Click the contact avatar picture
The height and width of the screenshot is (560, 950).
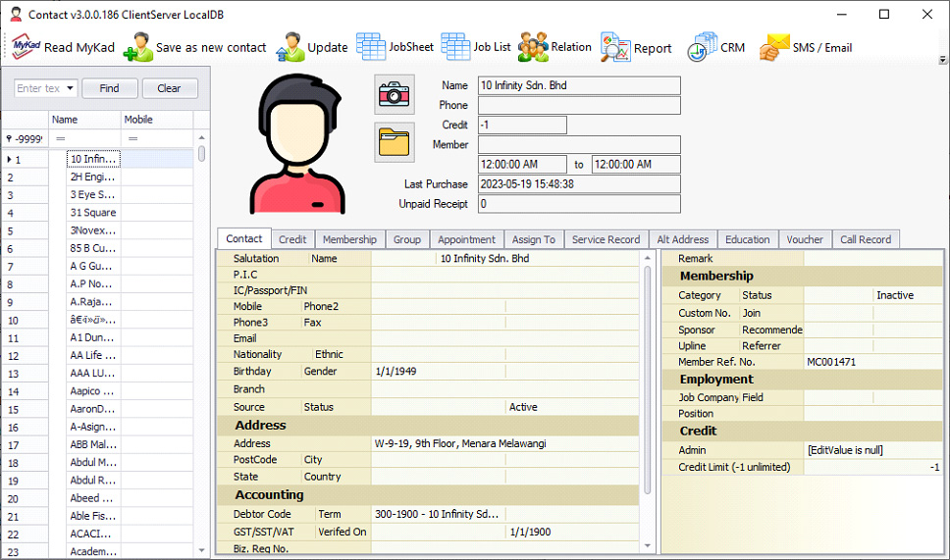(x=296, y=144)
